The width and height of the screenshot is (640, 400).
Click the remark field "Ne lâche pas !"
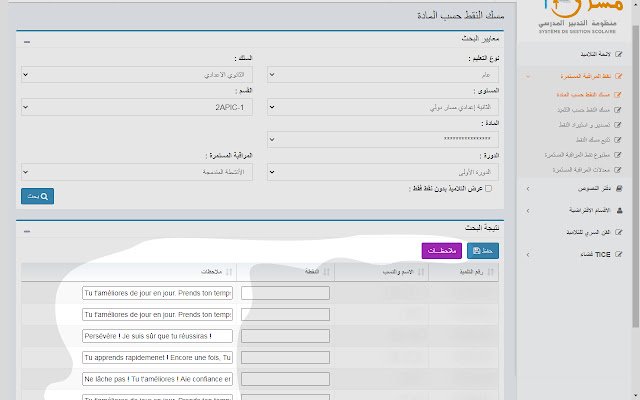[x=157, y=379]
